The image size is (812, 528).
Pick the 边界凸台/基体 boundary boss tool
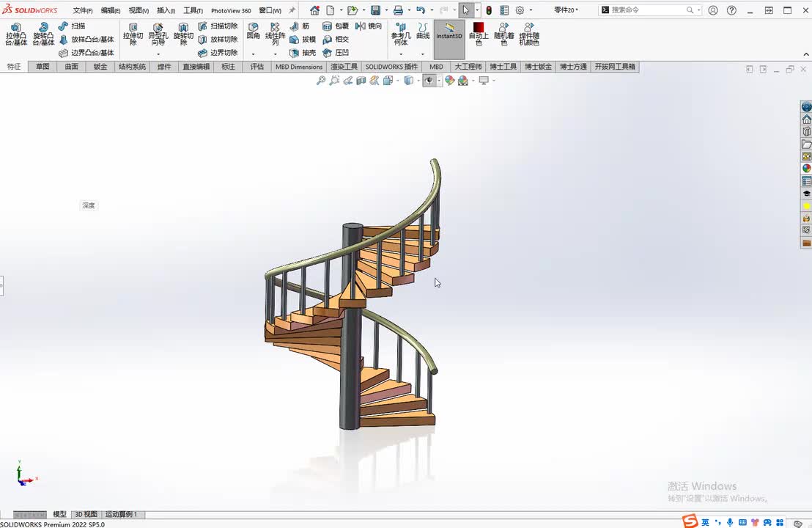[x=86, y=53]
